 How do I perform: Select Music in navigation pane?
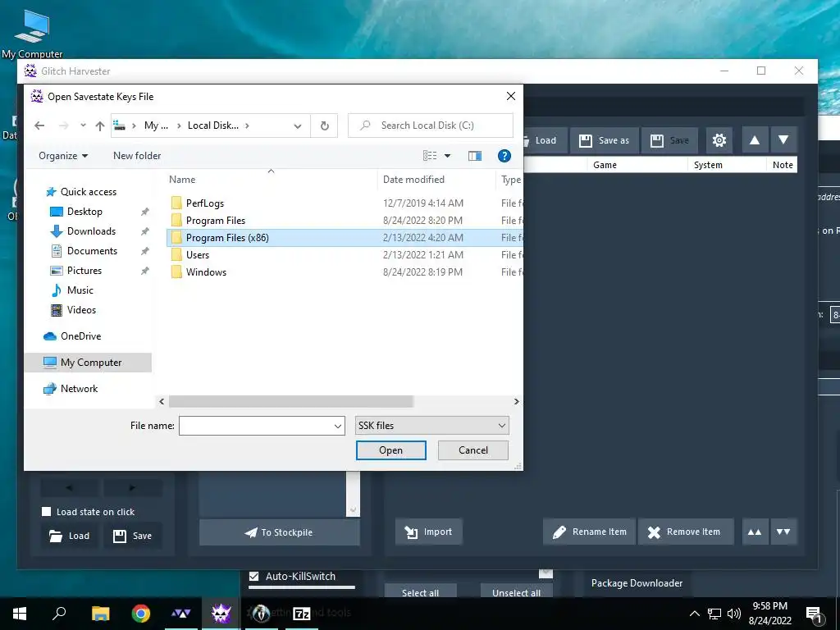tap(72, 290)
